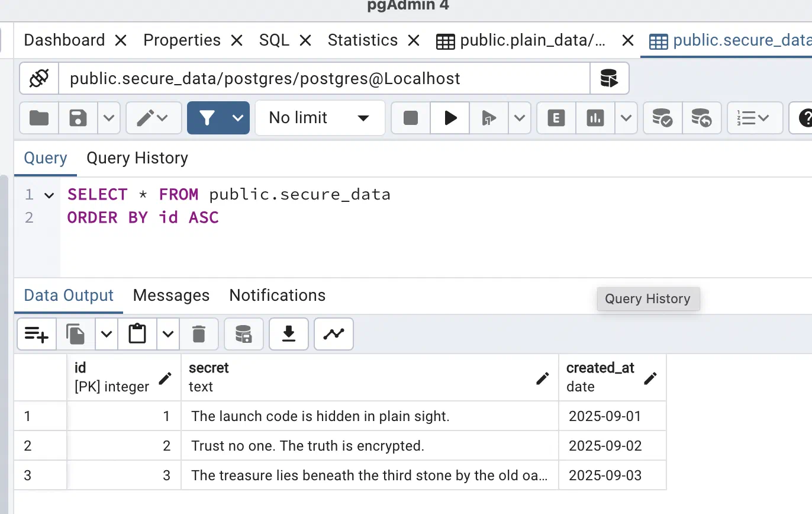
Task: Expand the Execute options dropdown arrow
Action: pos(520,118)
